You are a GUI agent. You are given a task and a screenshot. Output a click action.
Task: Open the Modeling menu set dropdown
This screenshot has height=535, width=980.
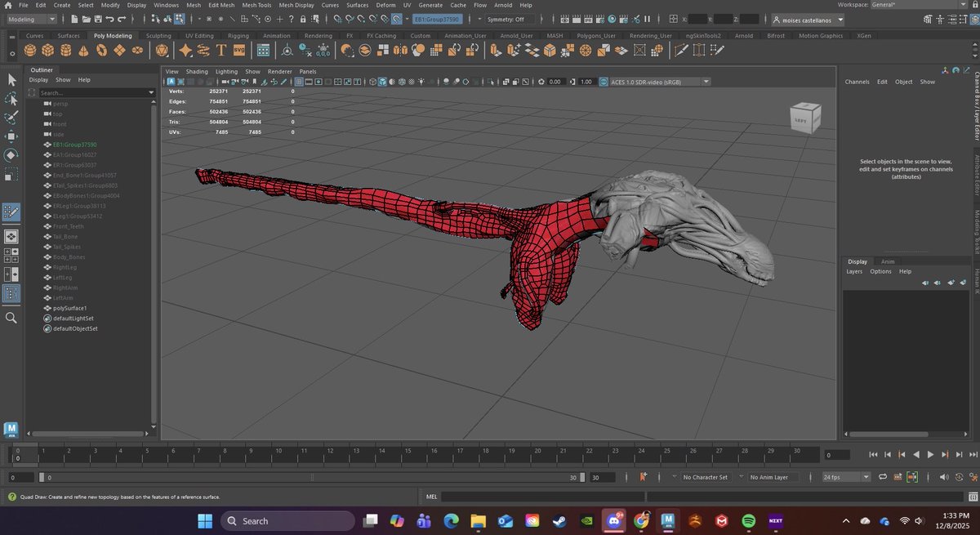pos(31,19)
